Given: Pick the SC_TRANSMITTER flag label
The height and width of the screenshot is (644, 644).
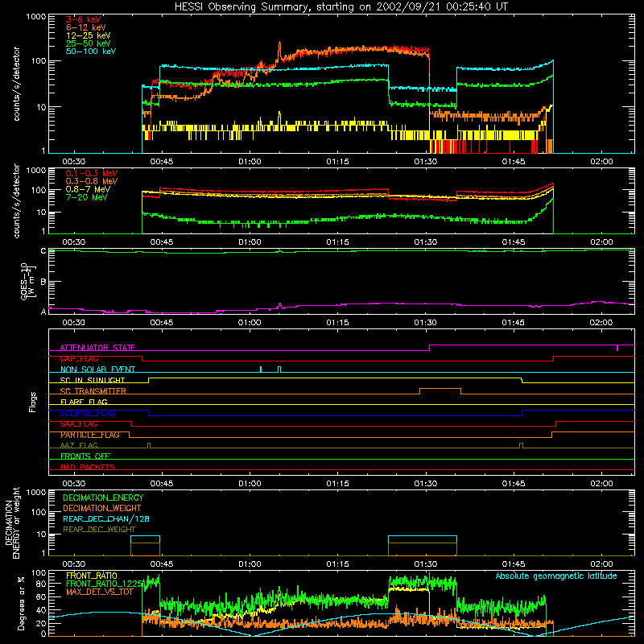Looking at the screenshot, I should 93,391.
